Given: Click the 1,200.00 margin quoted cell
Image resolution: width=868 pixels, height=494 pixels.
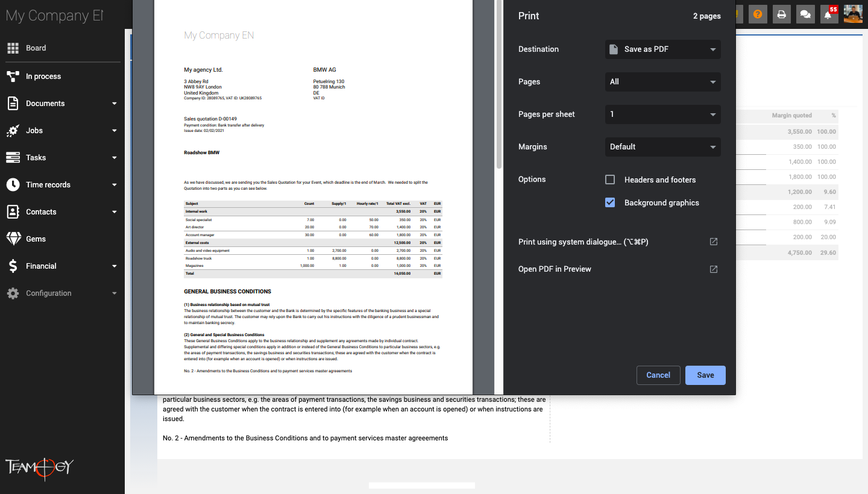Looking at the screenshot, I should [x=800, y=192].
